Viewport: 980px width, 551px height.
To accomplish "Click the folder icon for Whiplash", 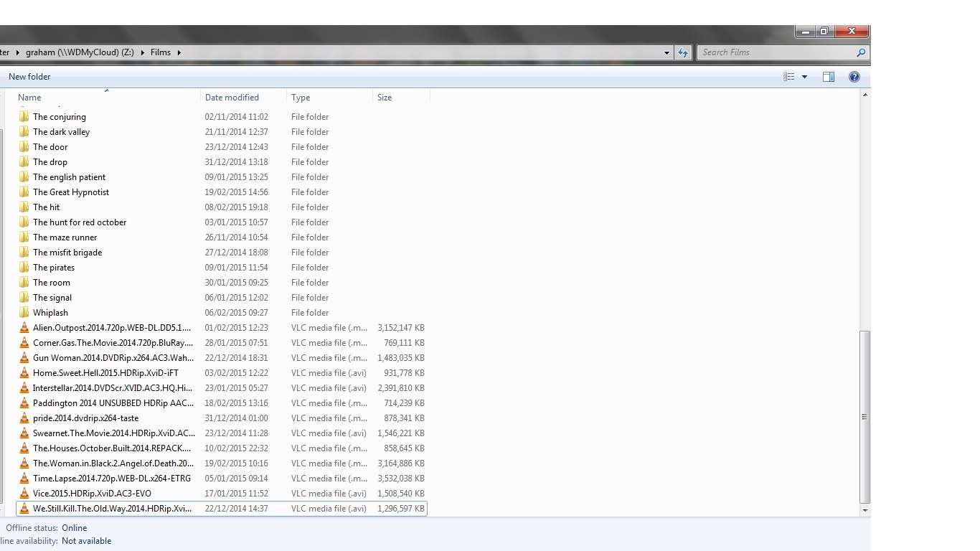I will [x=24, y=312].
